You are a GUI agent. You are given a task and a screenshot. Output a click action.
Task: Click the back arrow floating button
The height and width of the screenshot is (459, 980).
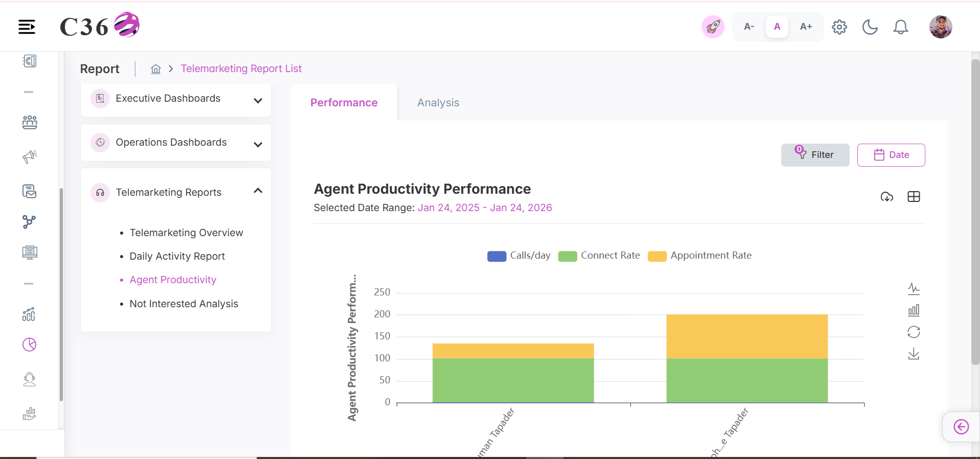961,427
